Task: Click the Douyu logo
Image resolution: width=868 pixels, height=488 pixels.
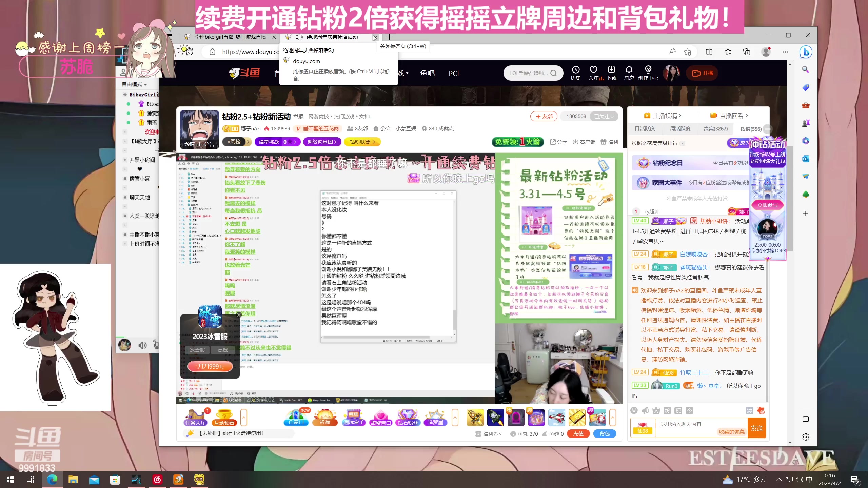Action: point(244,73)
